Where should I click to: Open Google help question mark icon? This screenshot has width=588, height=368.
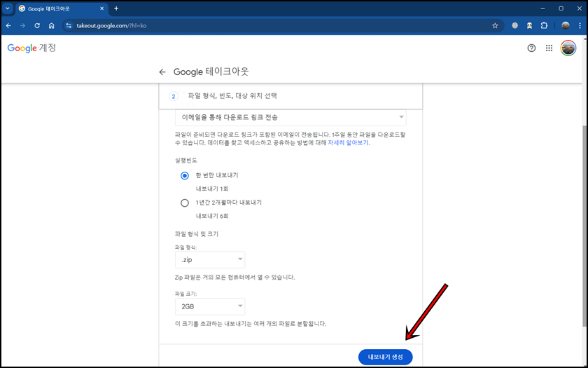pos(531,48)
